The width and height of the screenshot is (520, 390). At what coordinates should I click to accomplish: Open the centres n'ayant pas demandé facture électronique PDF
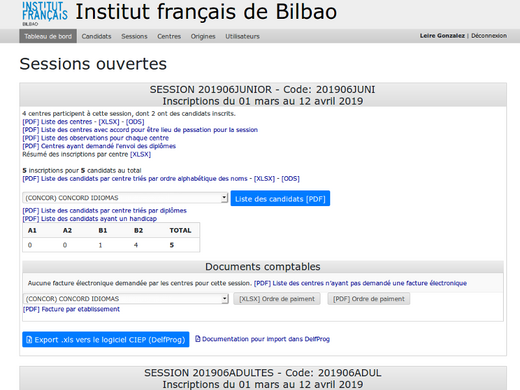[x=360, y=283]
